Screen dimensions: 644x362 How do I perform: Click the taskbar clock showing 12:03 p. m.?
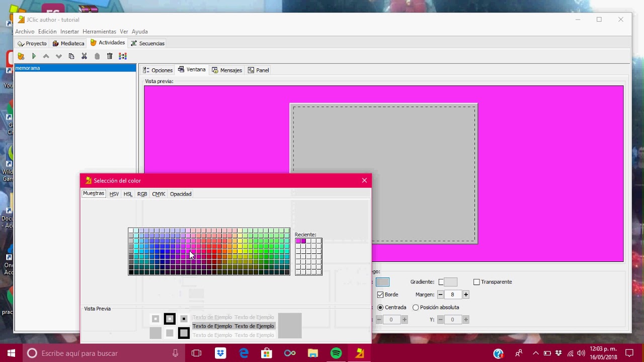tap(603, 353)
